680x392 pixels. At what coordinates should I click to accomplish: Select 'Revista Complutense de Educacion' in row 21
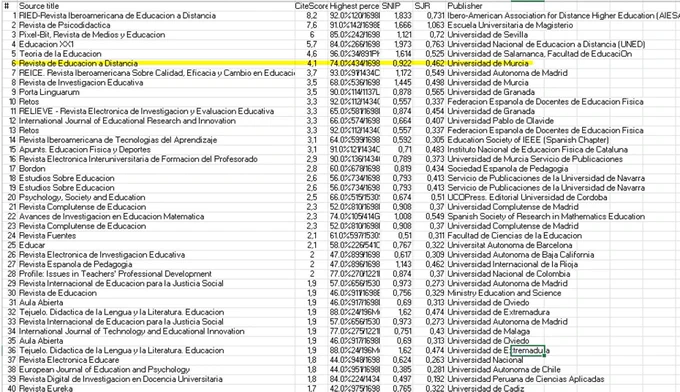coord(82,206)
